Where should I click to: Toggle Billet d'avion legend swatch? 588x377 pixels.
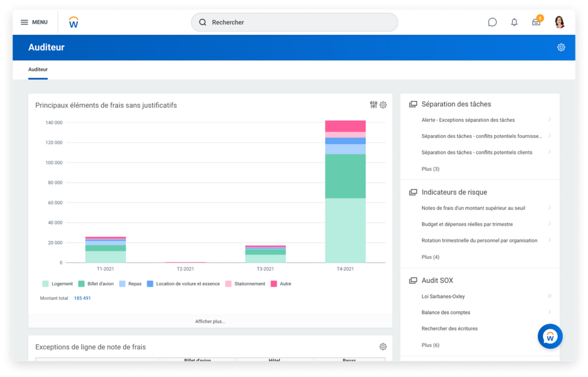[x=82, y=284]
